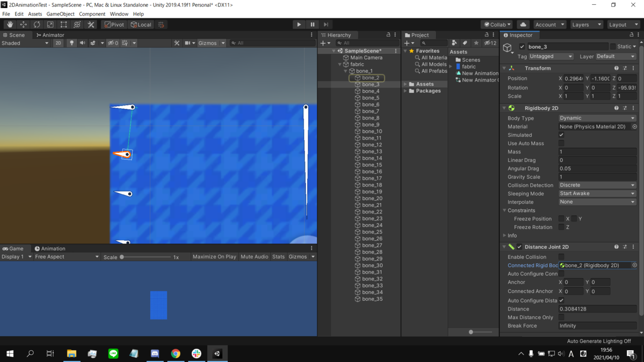Open the Layout dropdown
The width and height of the screenshot is (644, 362).
click(x=623, y=25)
